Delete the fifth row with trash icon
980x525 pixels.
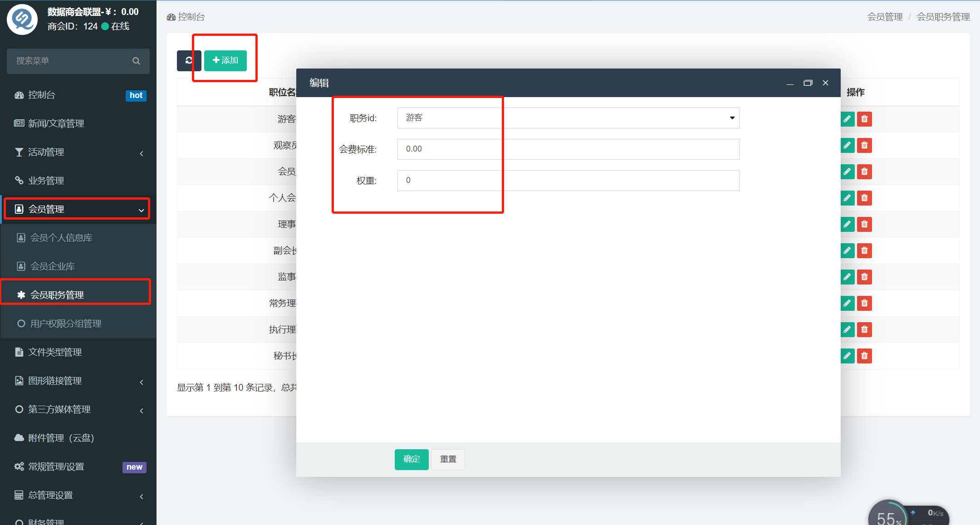[864, 224]
